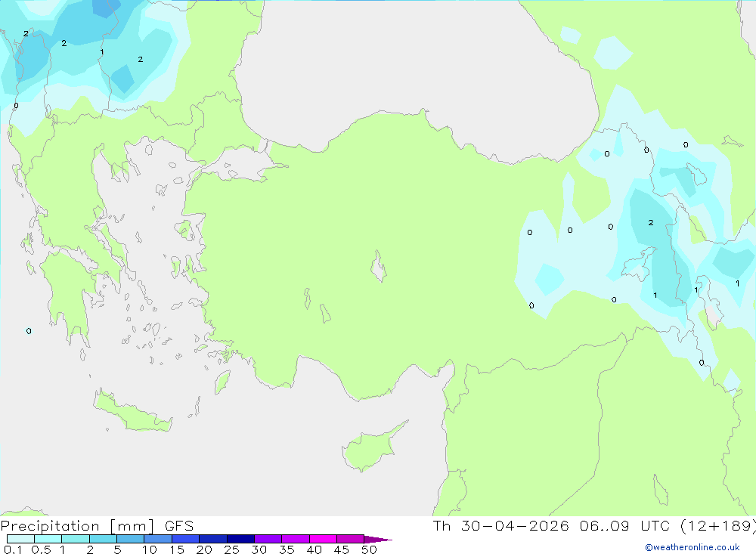Pick the 25–30 mm legend swatch

(240, 539)
